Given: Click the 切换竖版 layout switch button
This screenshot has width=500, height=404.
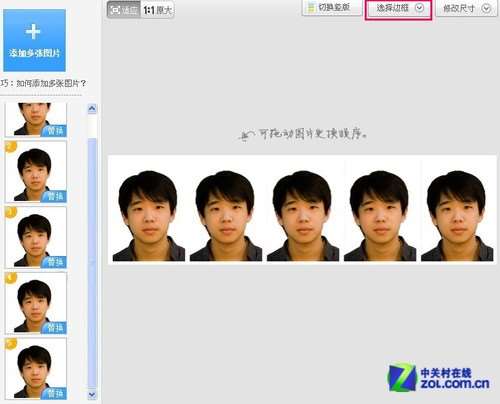Looking at the screenshot, I should [332, 8].
